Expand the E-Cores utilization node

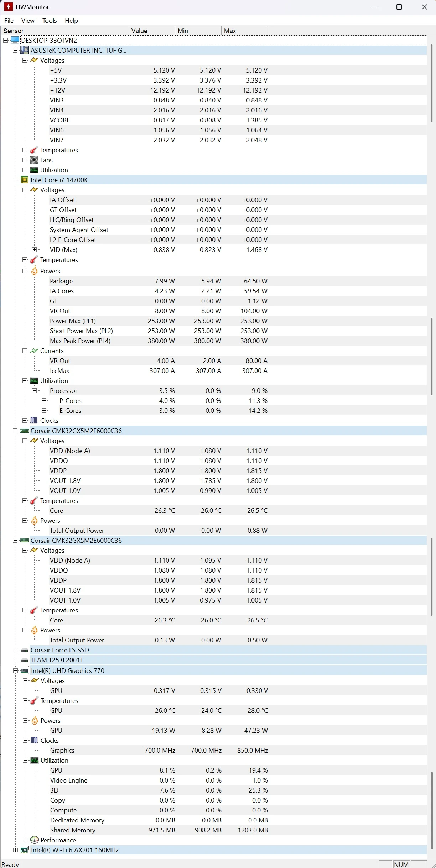(44, 410)
